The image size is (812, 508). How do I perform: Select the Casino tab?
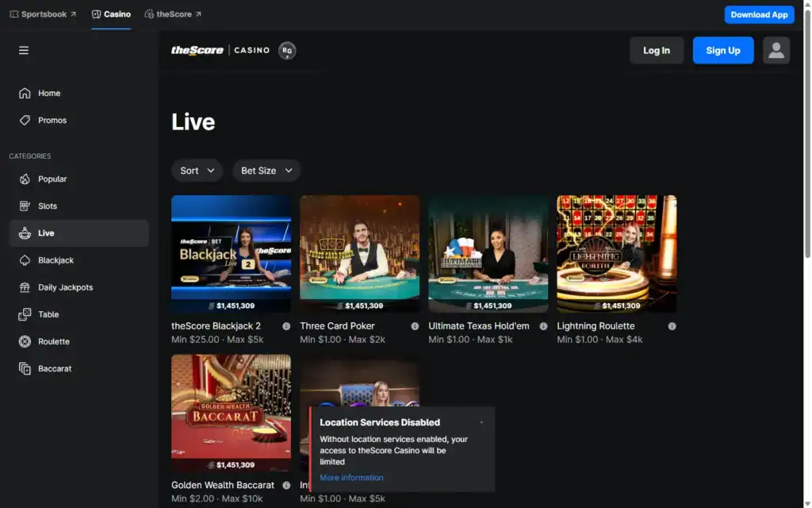coord(111,14)
